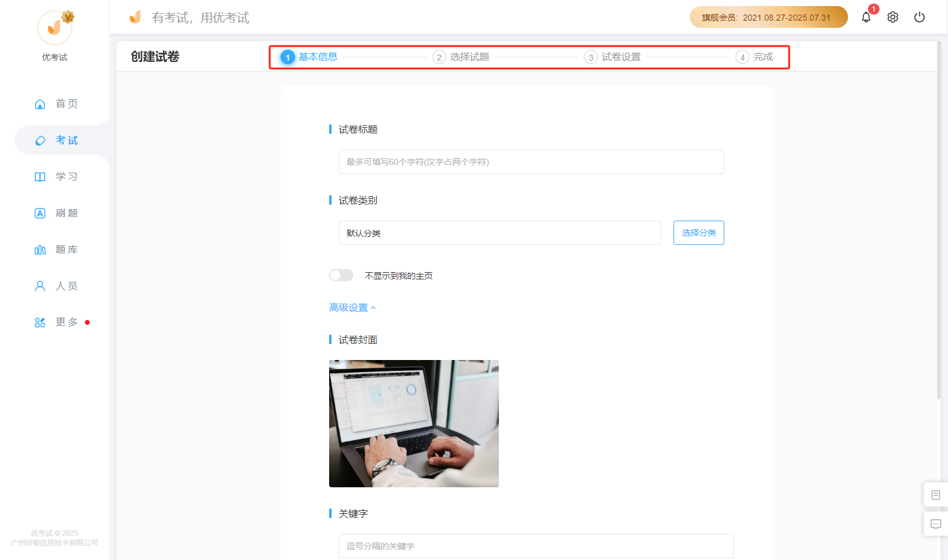The height and width of the screenshot is (560, 948).
Task: Click the 默认分类 category field
Action: pos(500,233)
